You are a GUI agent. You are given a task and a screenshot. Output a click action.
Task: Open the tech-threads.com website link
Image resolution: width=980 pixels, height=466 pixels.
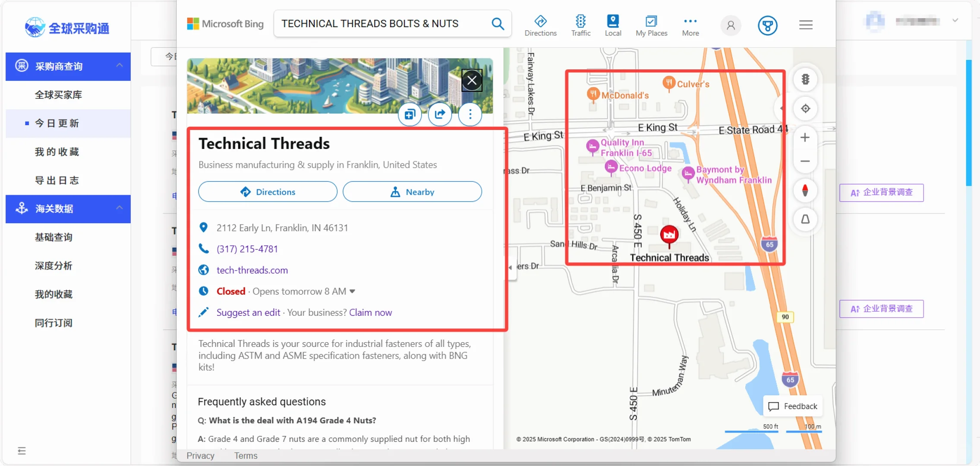tap(252, 270)
